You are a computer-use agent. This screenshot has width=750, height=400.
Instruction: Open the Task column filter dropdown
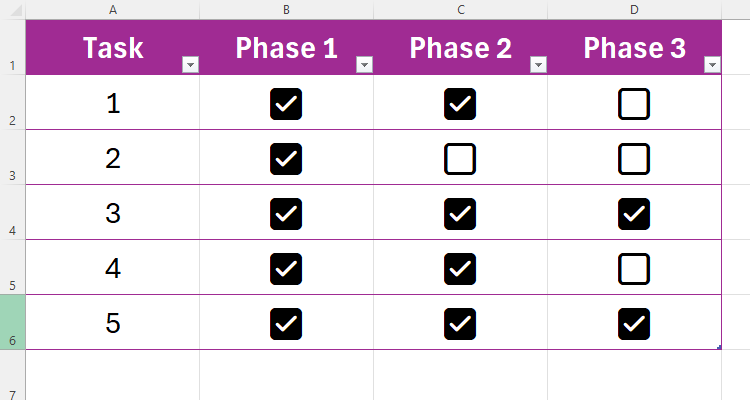point(190,65)
